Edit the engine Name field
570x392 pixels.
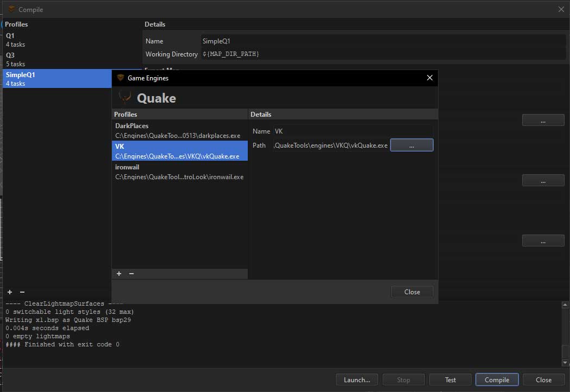point(353,131)
